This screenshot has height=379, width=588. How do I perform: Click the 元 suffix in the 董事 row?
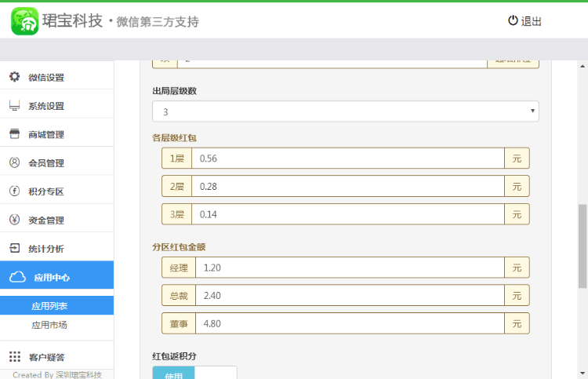point(517,323)
